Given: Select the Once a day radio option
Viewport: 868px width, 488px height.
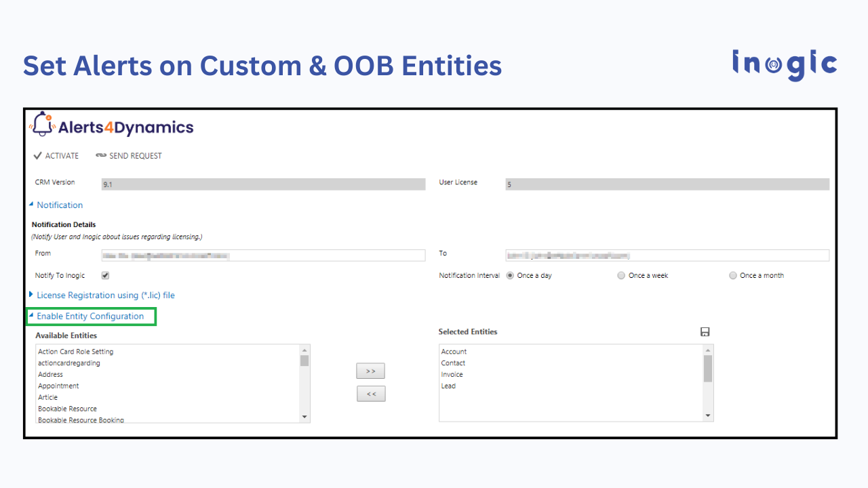Looking at the screenshot, I should [x=511, y=275].
